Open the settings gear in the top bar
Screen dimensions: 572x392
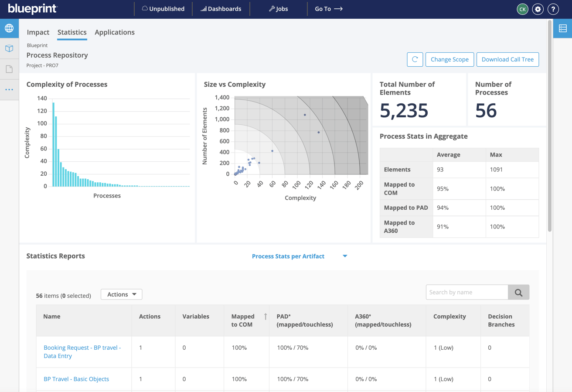538,9
